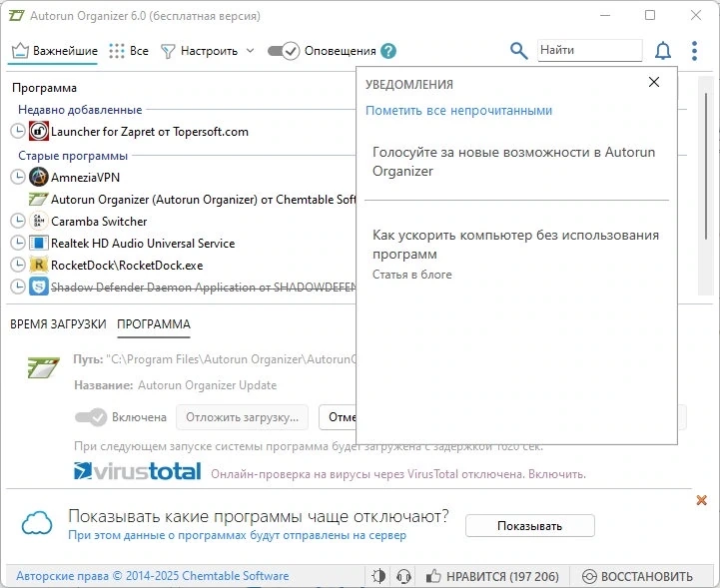Image resolution: width=720 pixels, height=588 pixels.
Task: Click the Включить VirusTotal check link
Action: [556, 474]
